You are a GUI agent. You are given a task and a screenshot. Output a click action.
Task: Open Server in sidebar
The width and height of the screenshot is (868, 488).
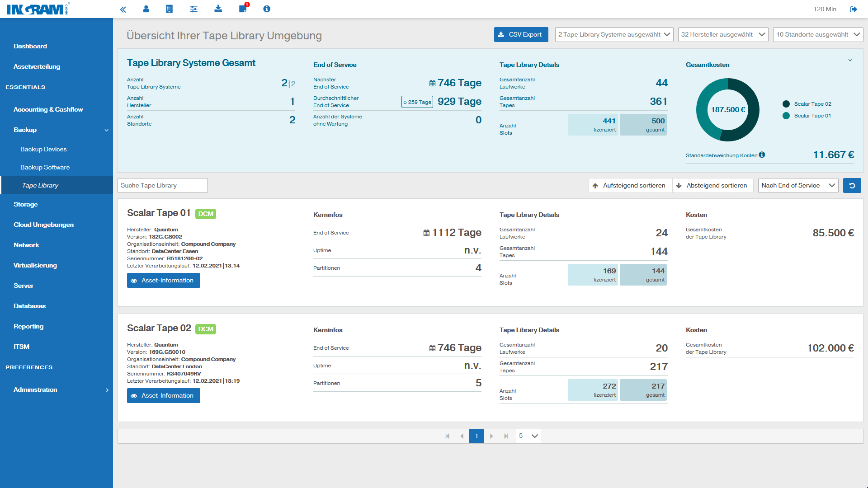(24, 286)
